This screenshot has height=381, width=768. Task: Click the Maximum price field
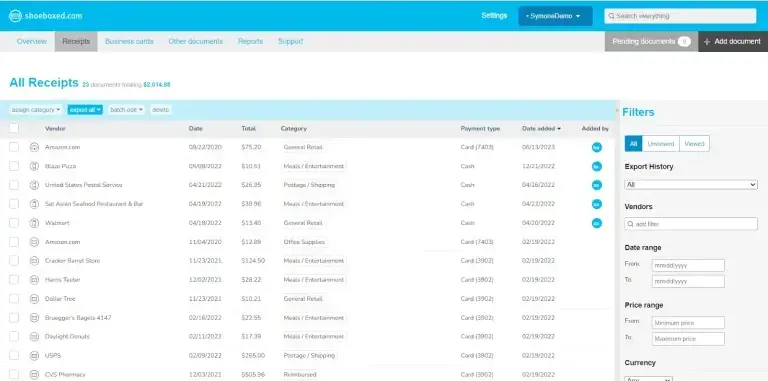tap(688, 338)
